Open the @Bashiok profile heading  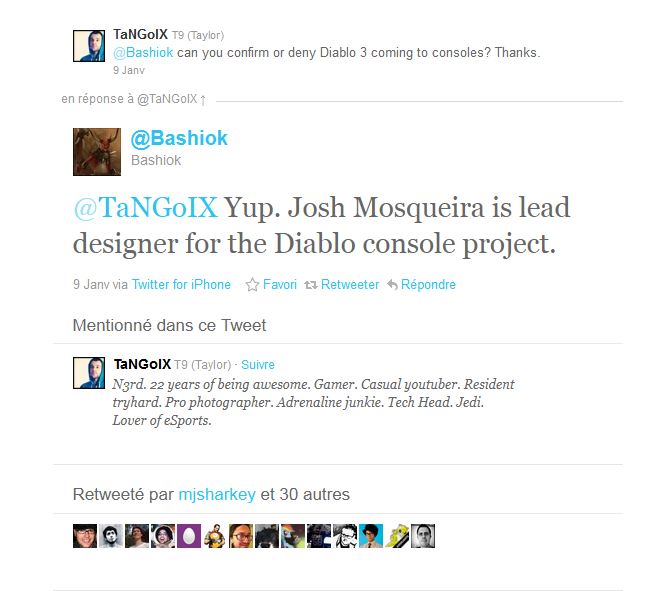179,138
